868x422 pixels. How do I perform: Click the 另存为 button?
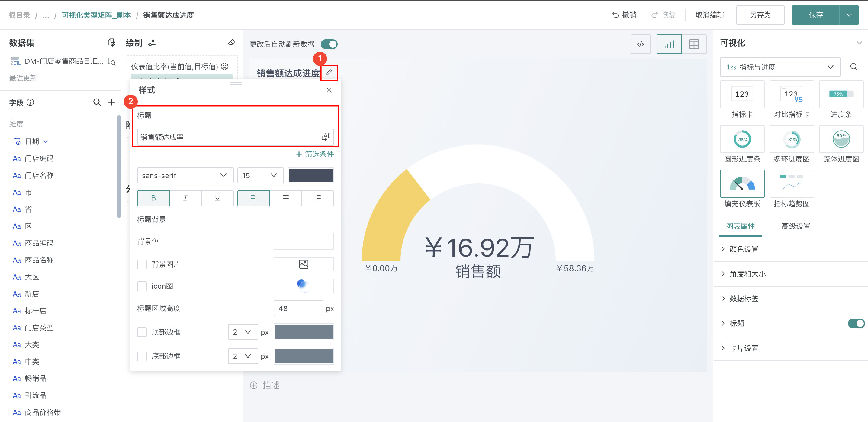coord(760,15)
